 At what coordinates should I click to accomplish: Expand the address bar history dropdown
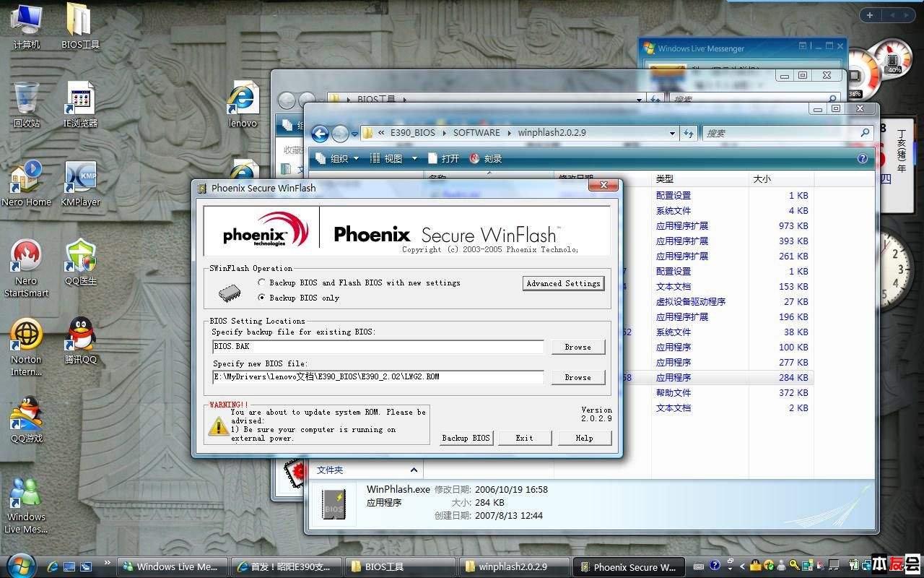(672, 133)
